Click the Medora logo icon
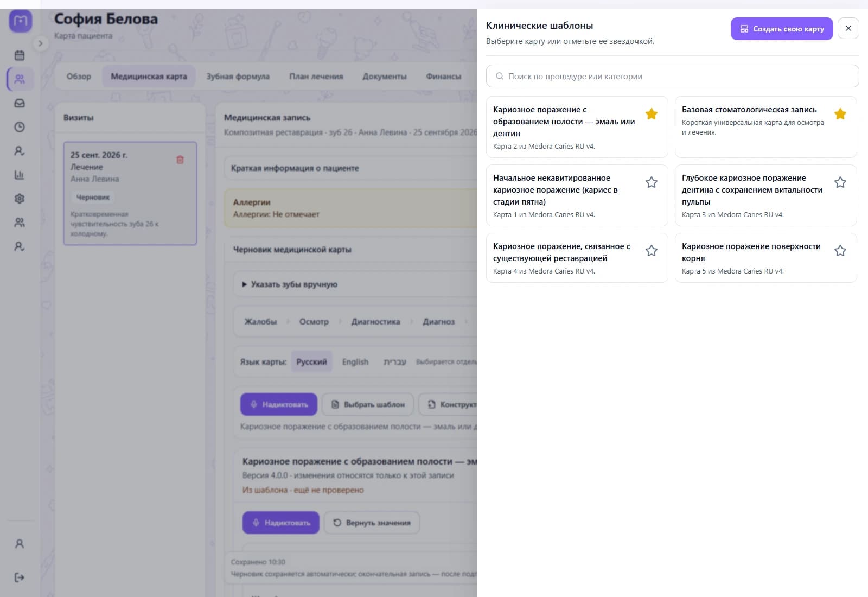 [x=21, y=22]
